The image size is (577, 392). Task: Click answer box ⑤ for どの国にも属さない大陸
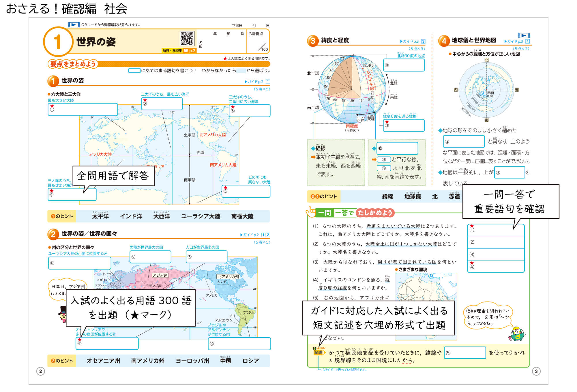pos(246,191)
